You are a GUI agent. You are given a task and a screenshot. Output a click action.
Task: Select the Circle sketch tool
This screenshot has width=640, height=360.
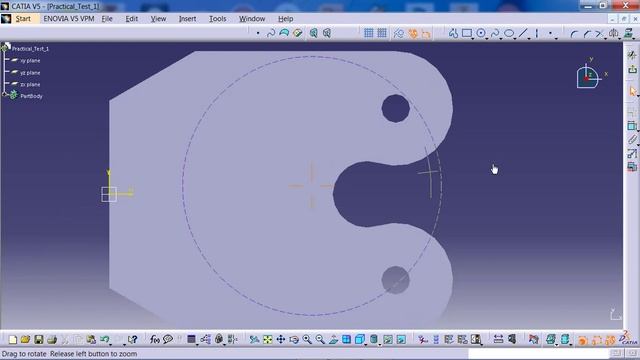point(481,33)
